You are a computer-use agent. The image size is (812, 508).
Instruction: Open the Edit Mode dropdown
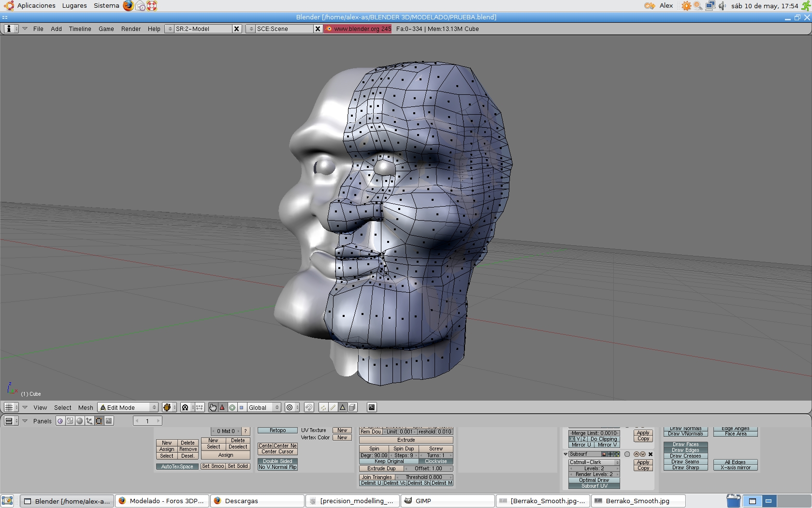[128, 407]
